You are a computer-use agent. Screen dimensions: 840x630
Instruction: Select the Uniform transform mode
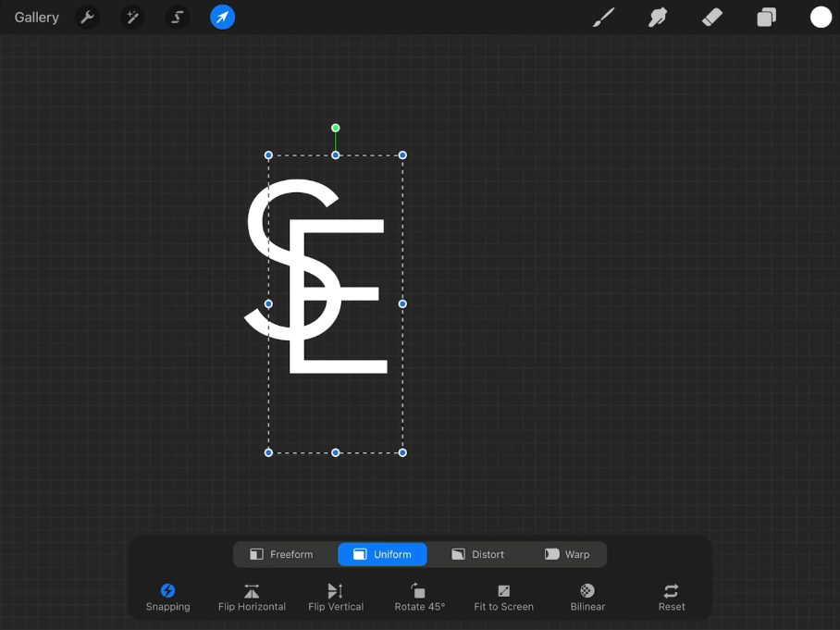point(382,554)
